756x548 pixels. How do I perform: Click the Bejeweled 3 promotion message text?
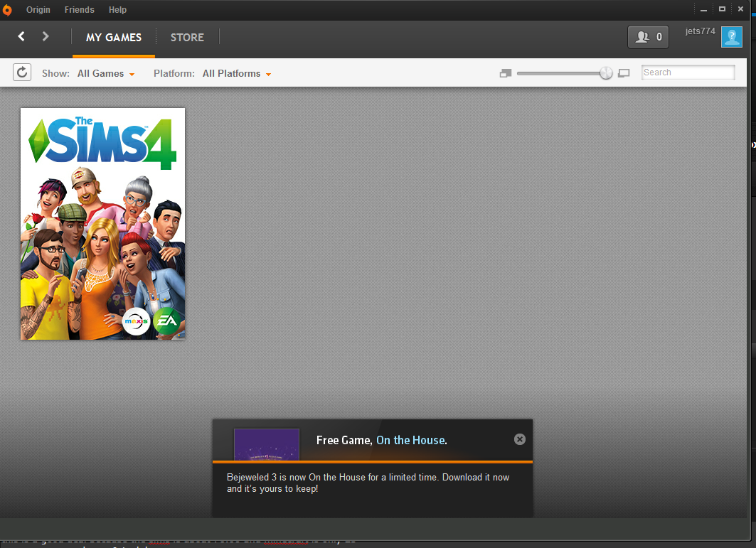[368, 483]
